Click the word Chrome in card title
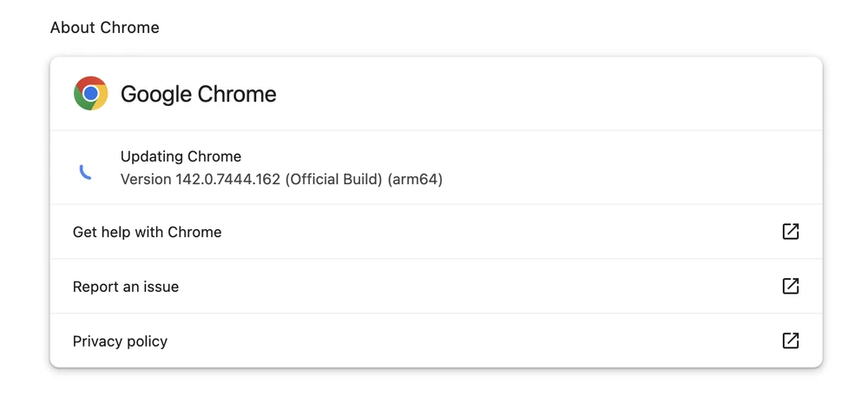Viewport: 868px width, 397px height. (237, 94)
